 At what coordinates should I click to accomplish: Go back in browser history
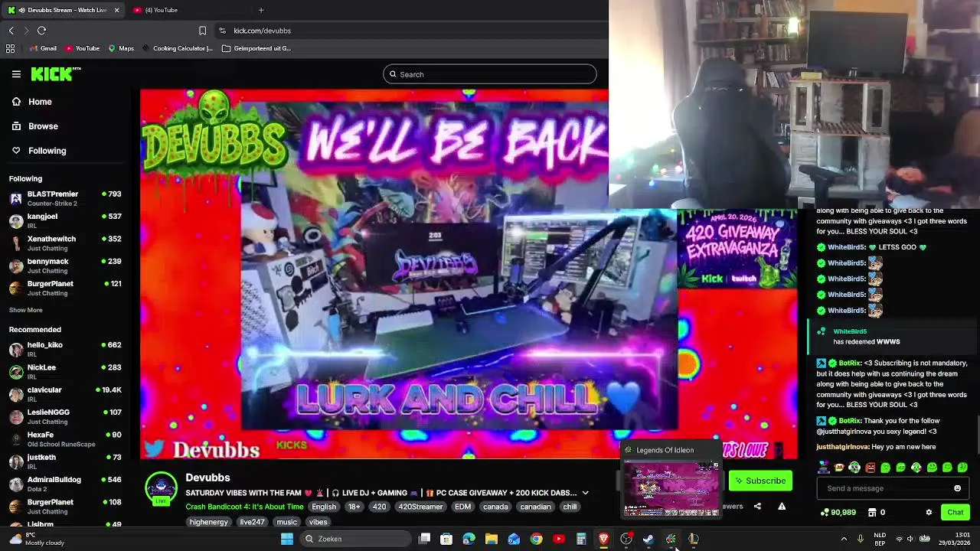pyautogui.click(x=11, y=31)
